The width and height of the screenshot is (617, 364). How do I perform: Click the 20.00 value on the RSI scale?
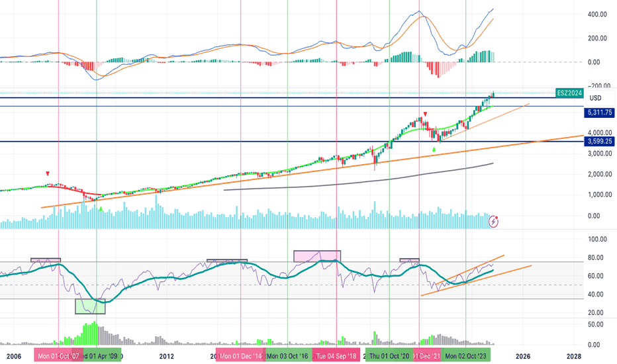click(595, 313)
